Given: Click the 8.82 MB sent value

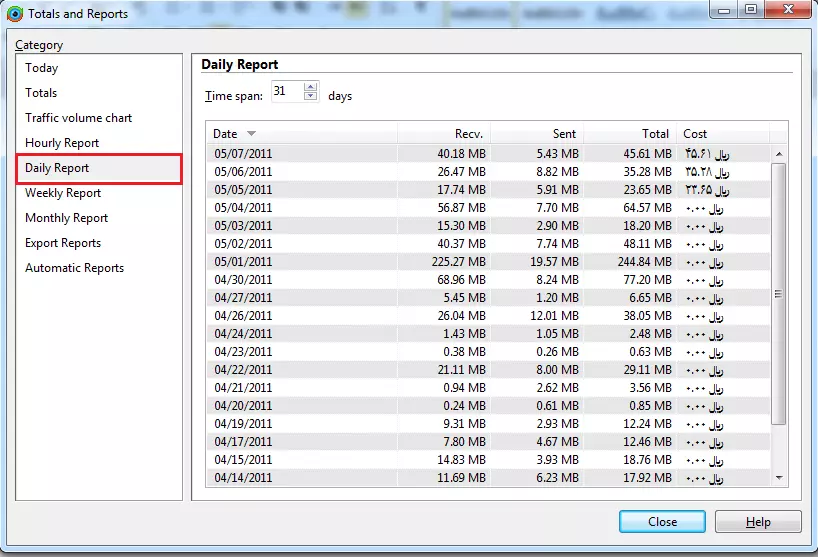Looking at the screenshot, I should pos(558,172).
